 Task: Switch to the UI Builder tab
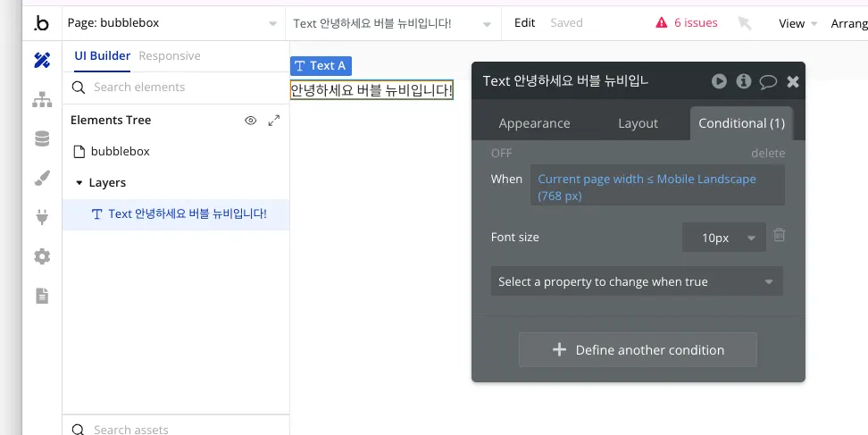(103, 56)
